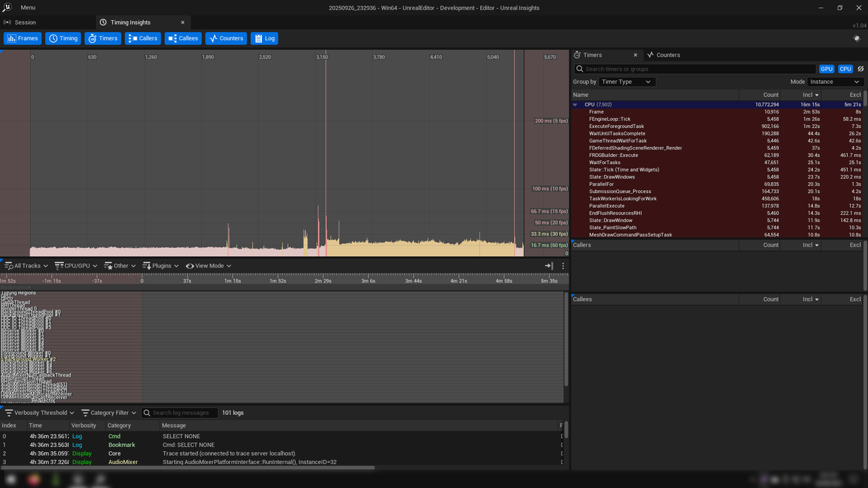Viewport: 868px width, 488px height.
Task: Open the CPU/GPU tracks dropdown
Action: pyautogui.click(x=75, y=266)
